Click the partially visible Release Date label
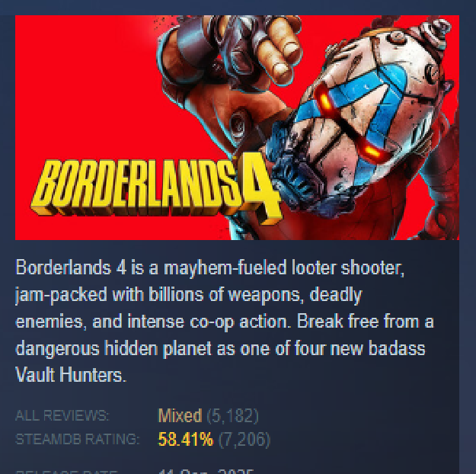The width and height of the screenshot is (476, 474). (66, 472)
